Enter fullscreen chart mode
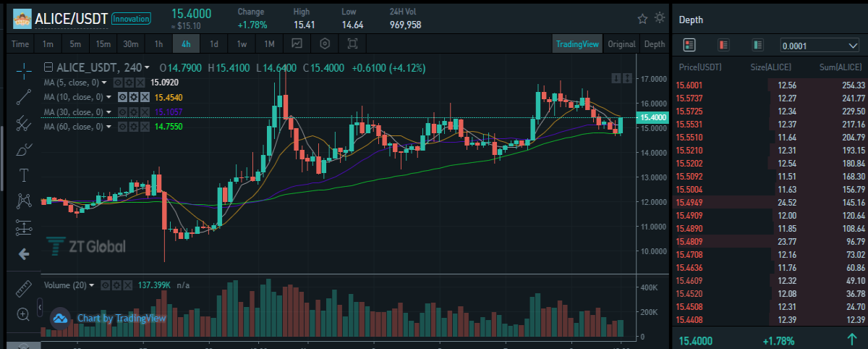Viewport: 868px width, 349px height. pos(352,43)
